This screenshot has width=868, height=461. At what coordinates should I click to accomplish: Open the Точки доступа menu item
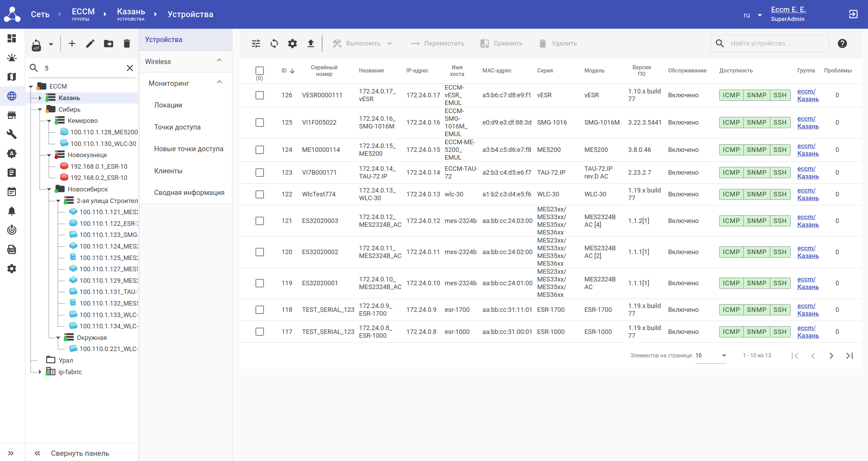(177, 127)
